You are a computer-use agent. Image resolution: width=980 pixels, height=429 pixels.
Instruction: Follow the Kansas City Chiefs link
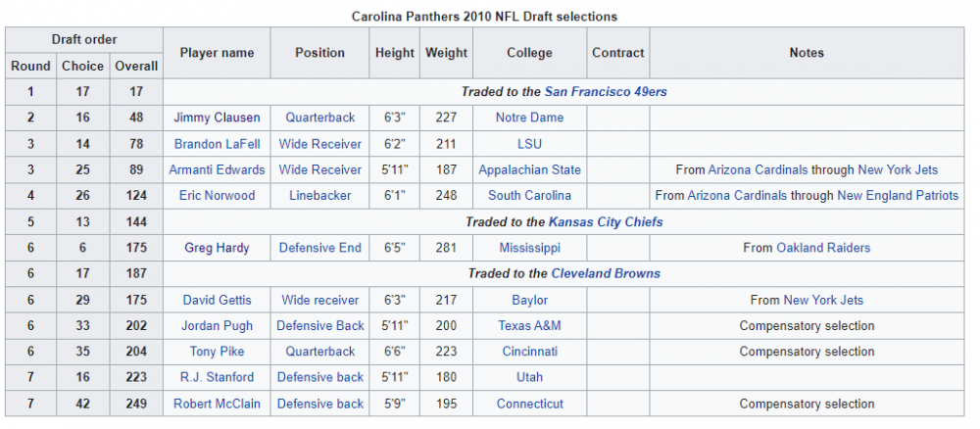[606, 222]
